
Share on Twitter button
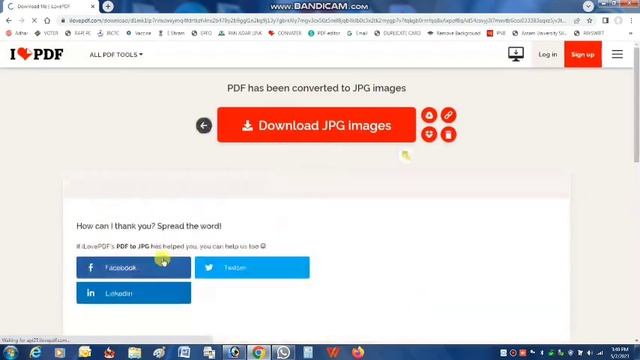(x=252, y=267)
